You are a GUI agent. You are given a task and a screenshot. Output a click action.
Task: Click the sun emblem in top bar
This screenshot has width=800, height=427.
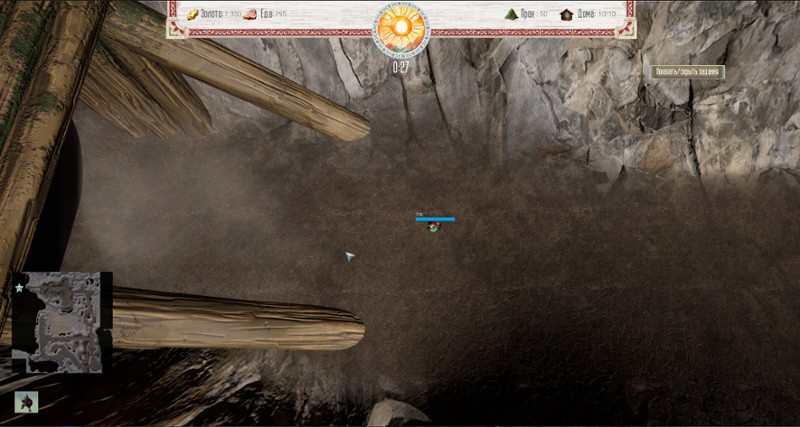click(x=400, y=26)
